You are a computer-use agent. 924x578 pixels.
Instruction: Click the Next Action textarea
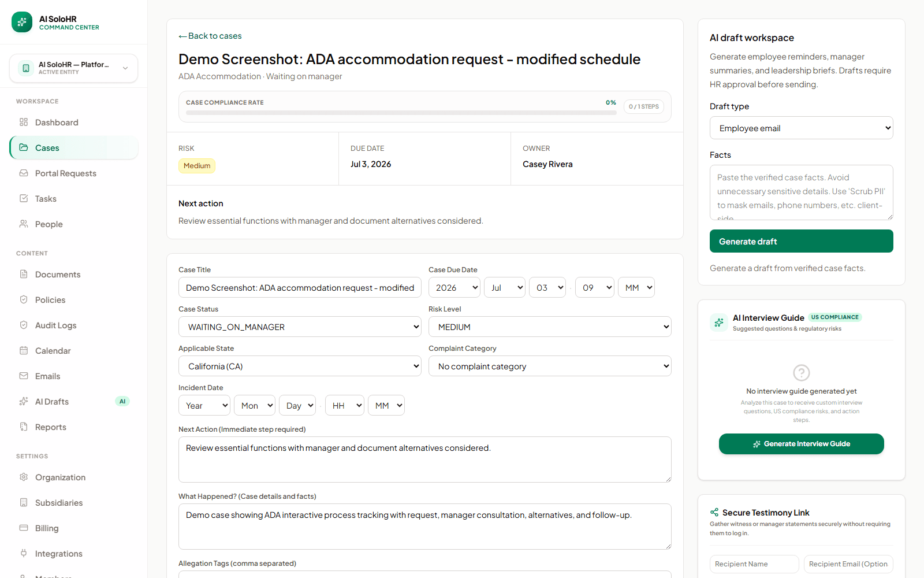[424, 460]
